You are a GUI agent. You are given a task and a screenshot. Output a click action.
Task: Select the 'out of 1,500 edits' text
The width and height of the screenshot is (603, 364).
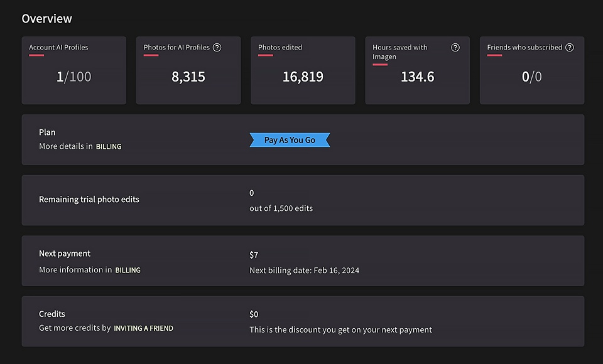pos(281,208)
